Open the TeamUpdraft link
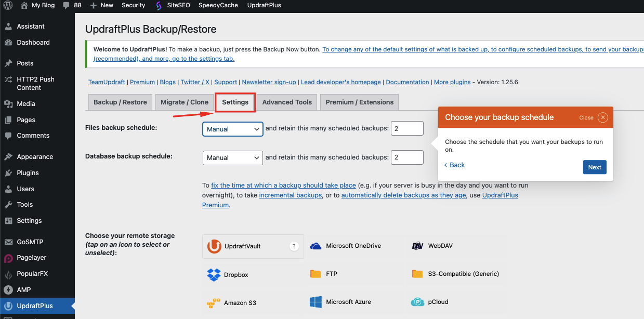 (x=107, y=82)
